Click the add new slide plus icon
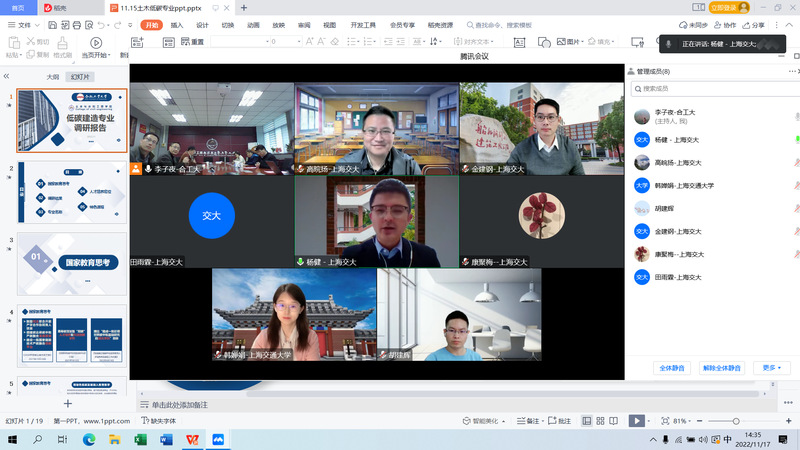 [x=68, y=404]
